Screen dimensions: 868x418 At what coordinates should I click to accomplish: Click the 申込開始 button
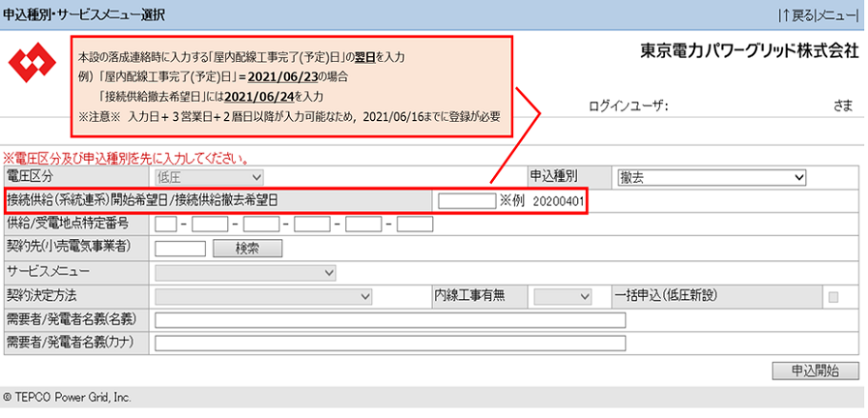pyautogui.click(x=816, y=371)
